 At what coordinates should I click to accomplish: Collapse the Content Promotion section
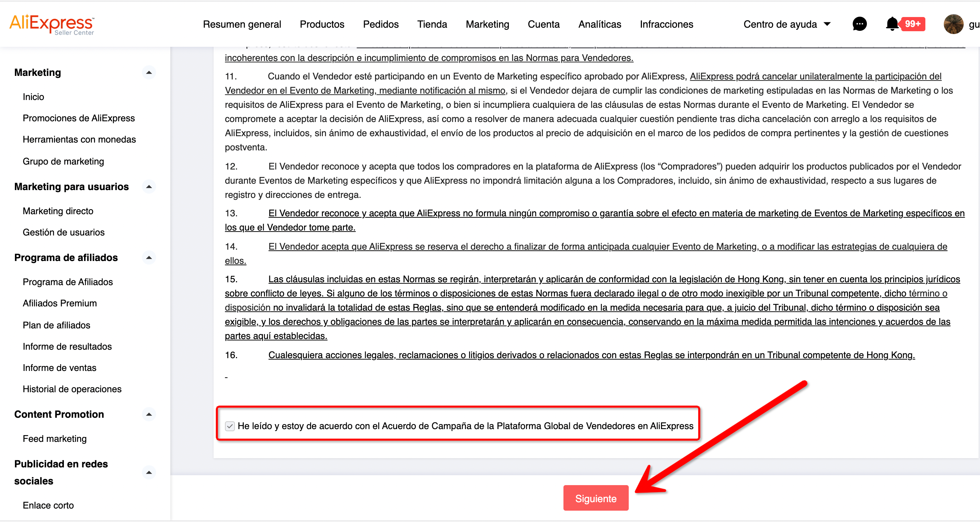coord(149,414)
